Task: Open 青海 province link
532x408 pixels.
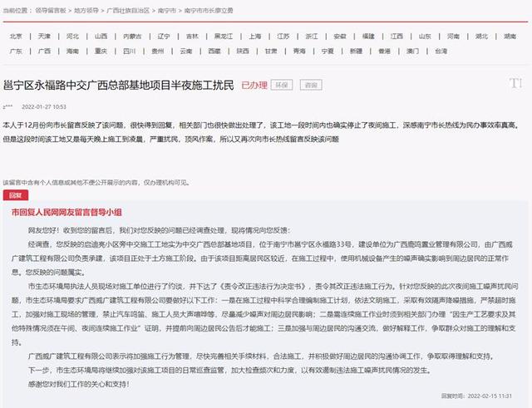Action: (299, 51)
